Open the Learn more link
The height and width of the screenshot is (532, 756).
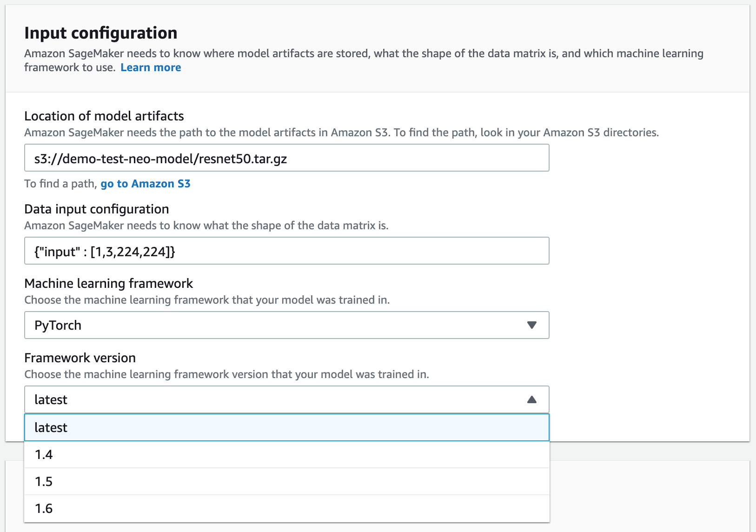150,67
